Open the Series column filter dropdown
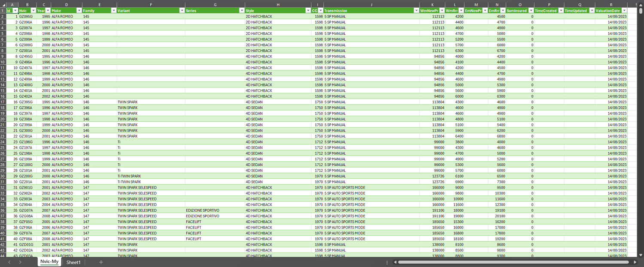Viewport: 644px width, 267px height. pyautogui.click(x=242, y=10)
